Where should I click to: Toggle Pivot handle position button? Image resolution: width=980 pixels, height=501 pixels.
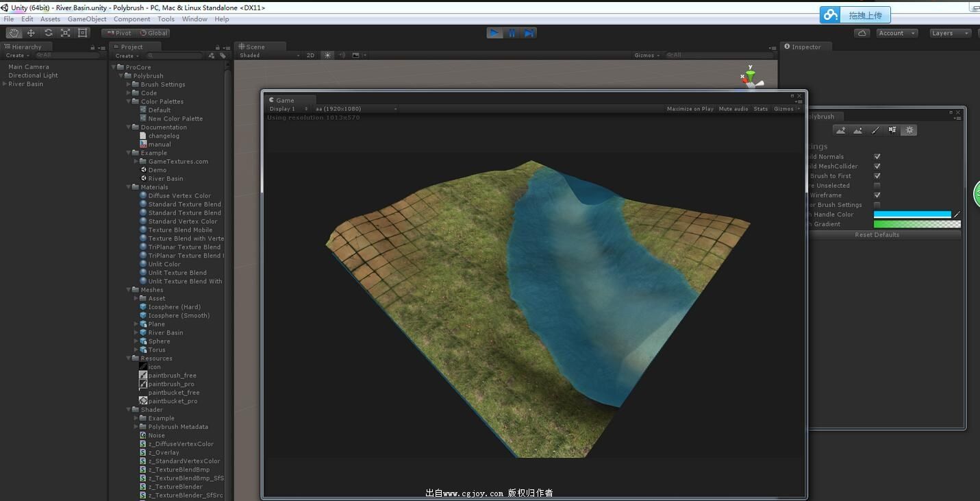pyautogui.click(x=118, y=33)
